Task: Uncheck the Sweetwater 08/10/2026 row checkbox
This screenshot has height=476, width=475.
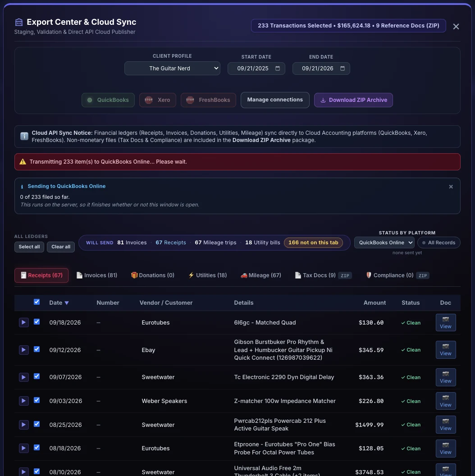Action: pyautogui.click(x=37, y=471)
